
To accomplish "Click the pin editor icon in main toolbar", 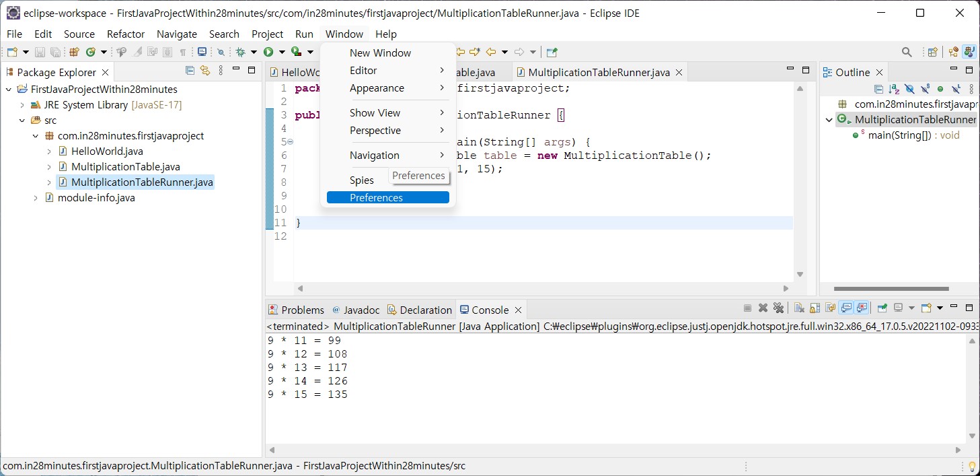I will coord(552,52).
